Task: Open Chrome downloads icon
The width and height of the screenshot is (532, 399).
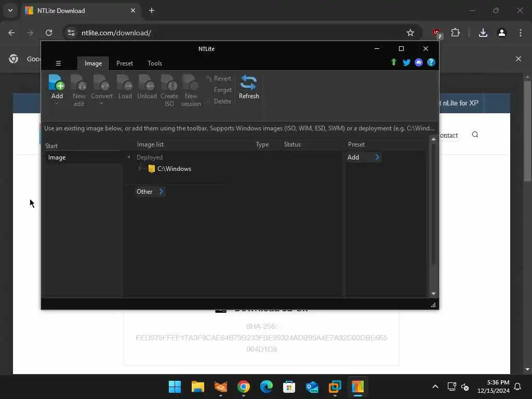Action: (483, 33)
